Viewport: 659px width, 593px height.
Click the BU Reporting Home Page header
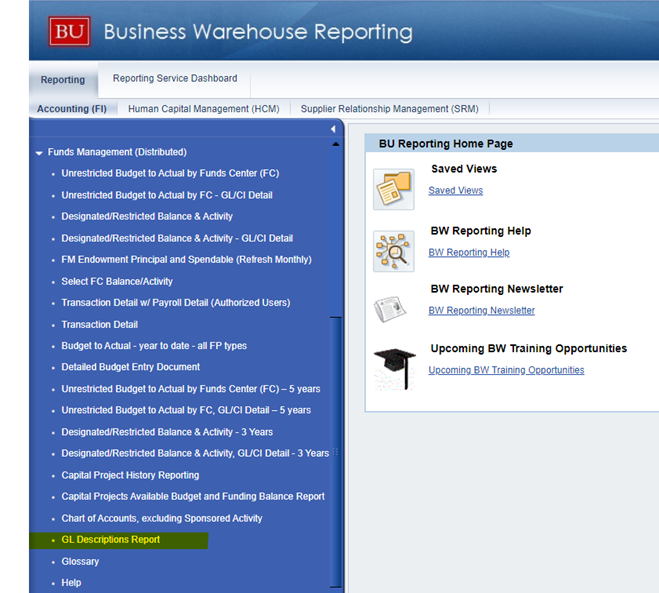[x=446, y=144]
